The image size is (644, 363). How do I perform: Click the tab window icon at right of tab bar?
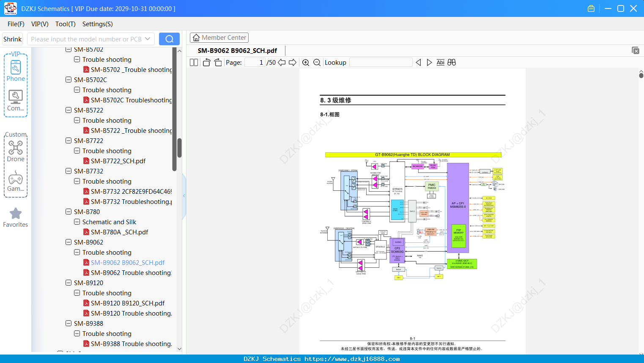635,50
